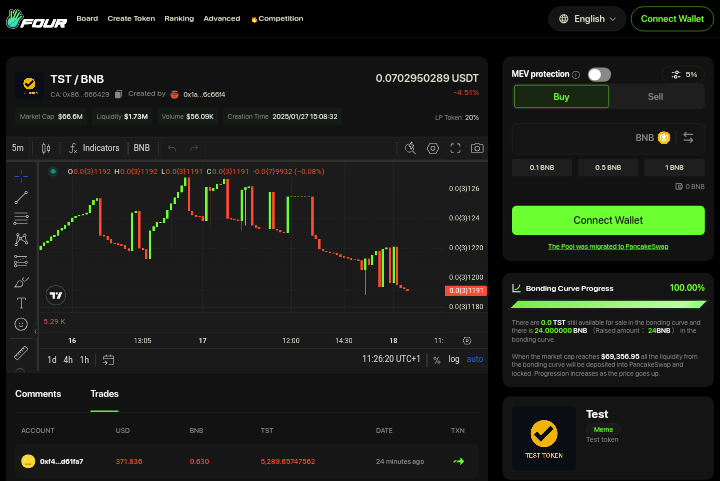Toggle auto scale on the chart
720x481 pixels.
coord(475,359)
